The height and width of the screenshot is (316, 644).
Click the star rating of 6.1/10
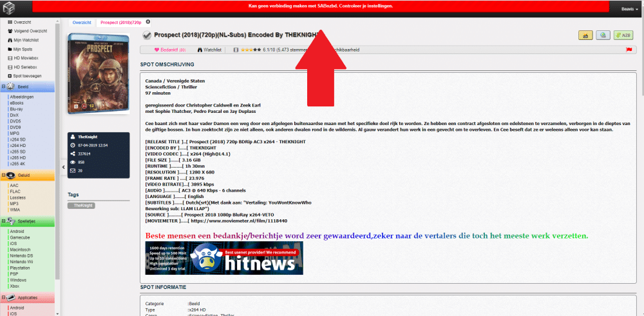point(251,50)
